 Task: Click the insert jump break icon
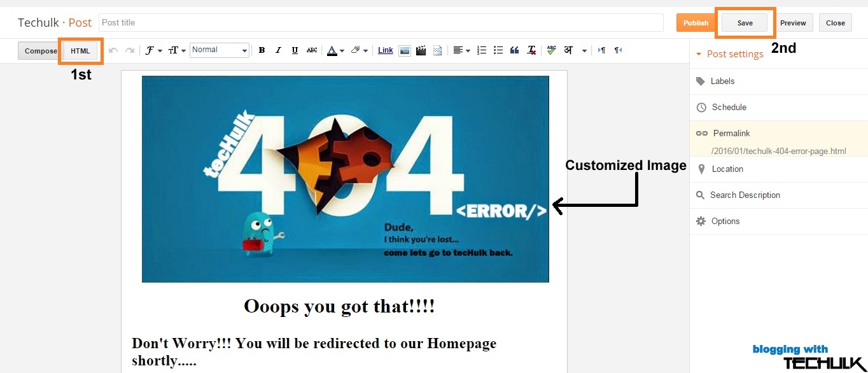pos(437,50)
